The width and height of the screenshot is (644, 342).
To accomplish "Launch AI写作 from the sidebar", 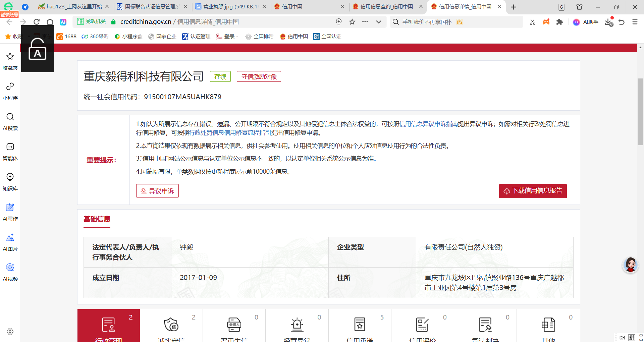I will click(x=10, y=211).
